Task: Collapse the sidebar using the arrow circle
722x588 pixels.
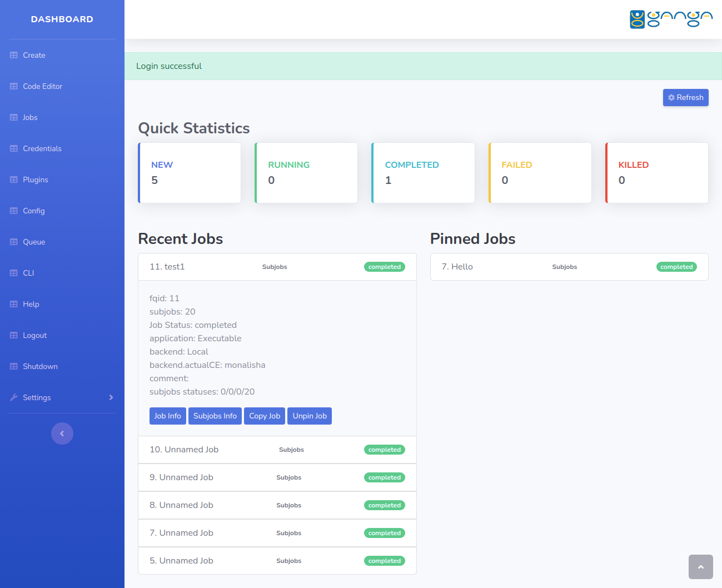Action: click(x=62, y=433)
